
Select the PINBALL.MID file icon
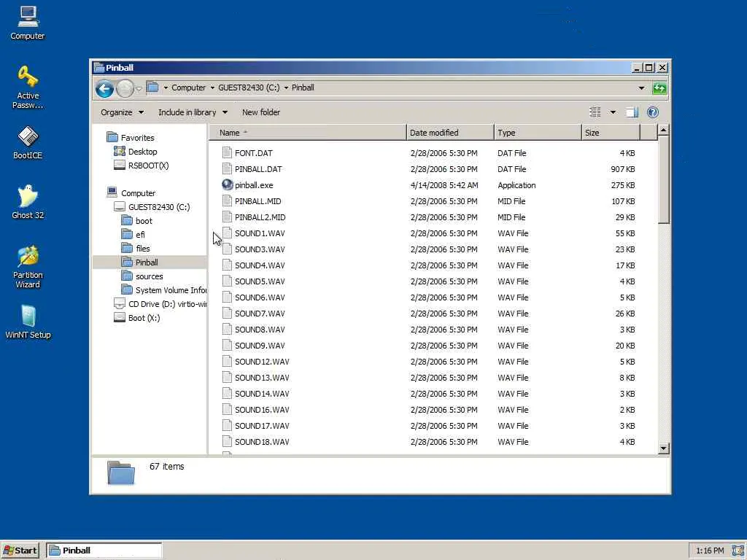coord(228,201)
